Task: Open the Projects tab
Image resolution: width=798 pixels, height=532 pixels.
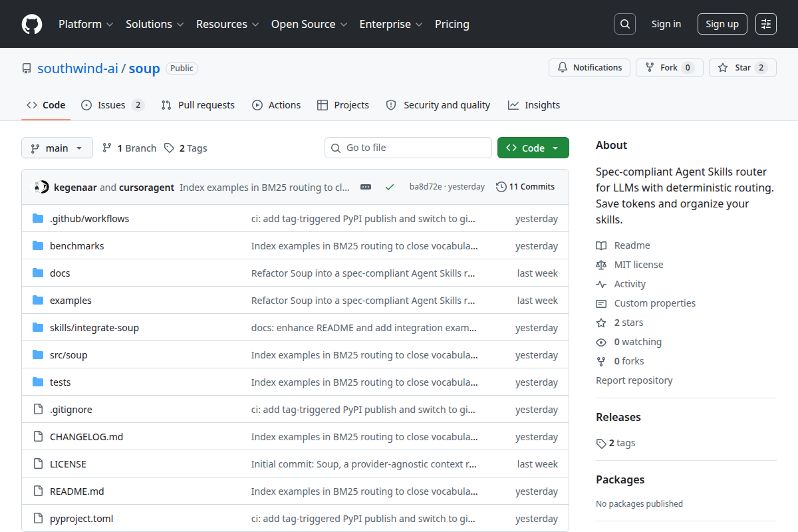Action: (343, 105)
